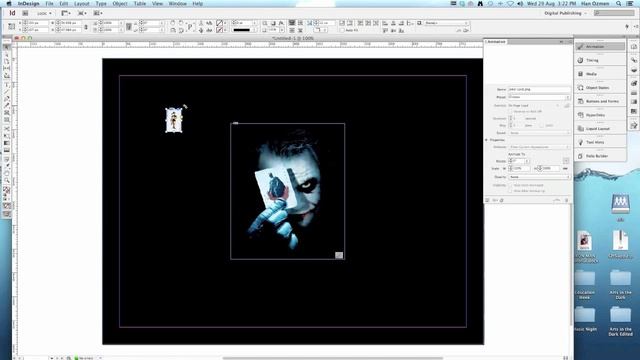The height and width of the screenshot is (360, 640).
Task: Click the Duration field
Action: pyautogui.click(x=516, y=118)
